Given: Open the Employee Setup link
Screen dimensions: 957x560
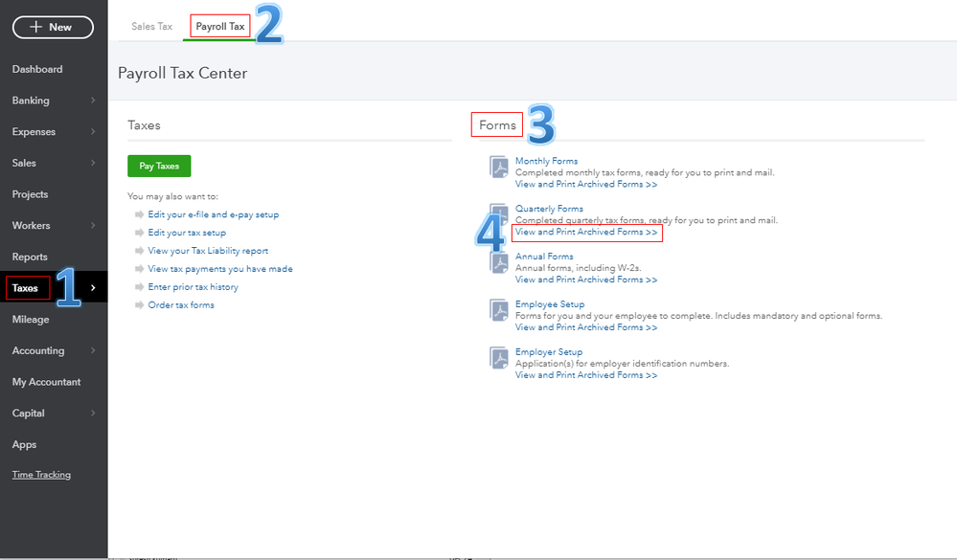Looking at the screenshot, I should 550,303.
